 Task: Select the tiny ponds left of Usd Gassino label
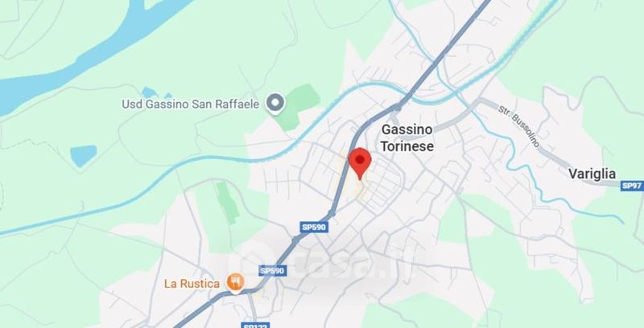(x=155, y=93)
